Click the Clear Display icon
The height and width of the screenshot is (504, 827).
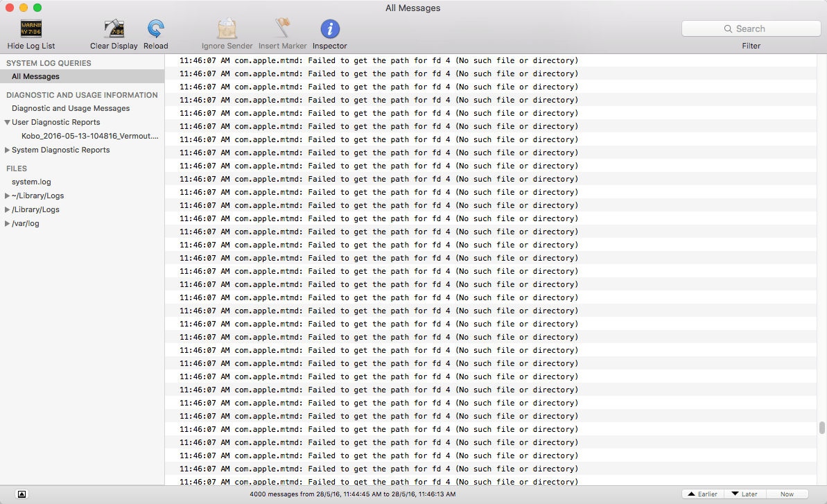(x=114, y=28)
